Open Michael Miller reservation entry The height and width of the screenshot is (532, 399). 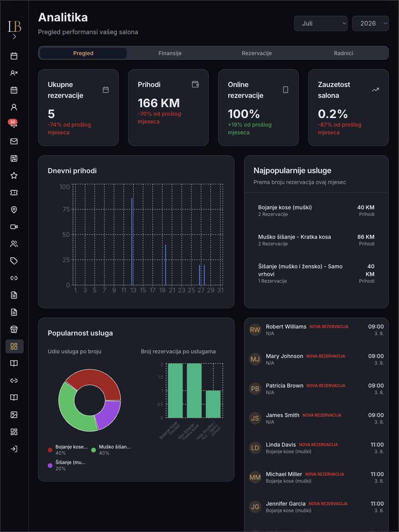click(x=316, y=477)
